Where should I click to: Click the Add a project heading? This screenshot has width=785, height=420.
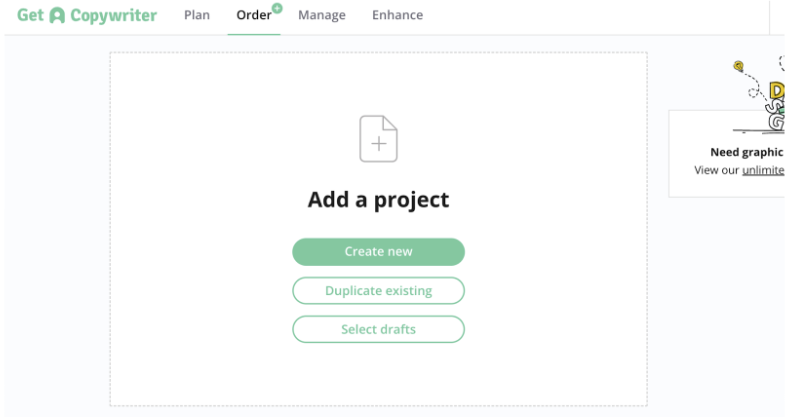tap(378, 200)
